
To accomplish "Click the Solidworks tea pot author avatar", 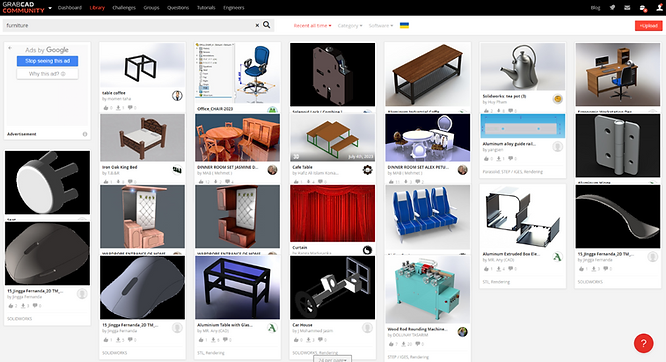I will [x=558, y=99].
